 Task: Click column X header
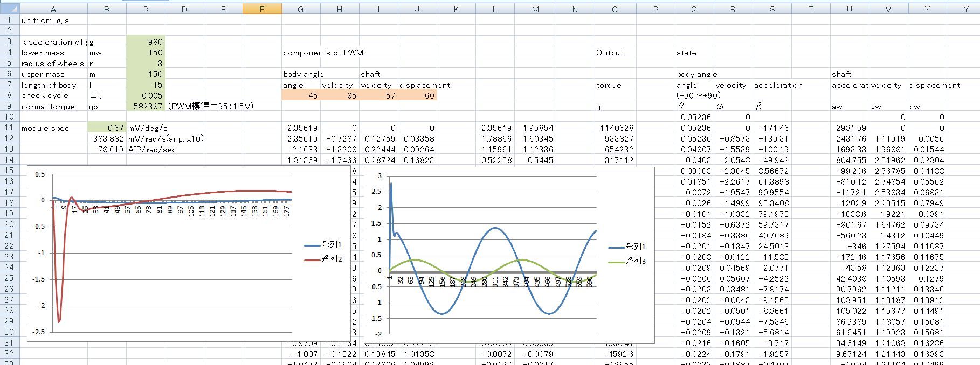(x=927, y=9)
